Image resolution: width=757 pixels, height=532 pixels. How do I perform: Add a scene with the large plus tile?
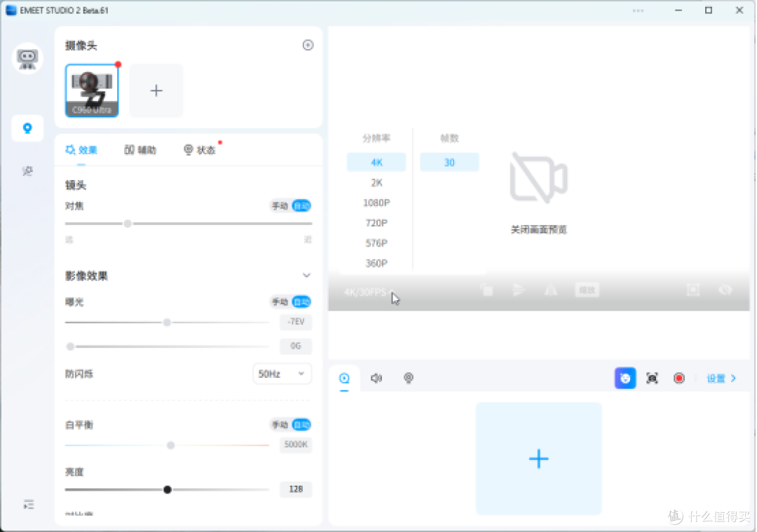point(539,458)
